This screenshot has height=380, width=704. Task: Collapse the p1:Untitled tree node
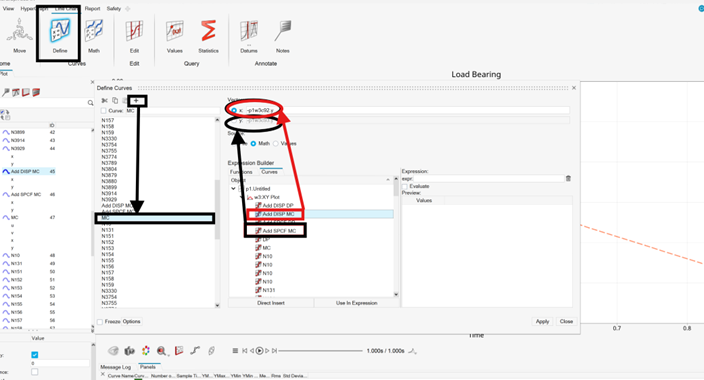point(233,189)
